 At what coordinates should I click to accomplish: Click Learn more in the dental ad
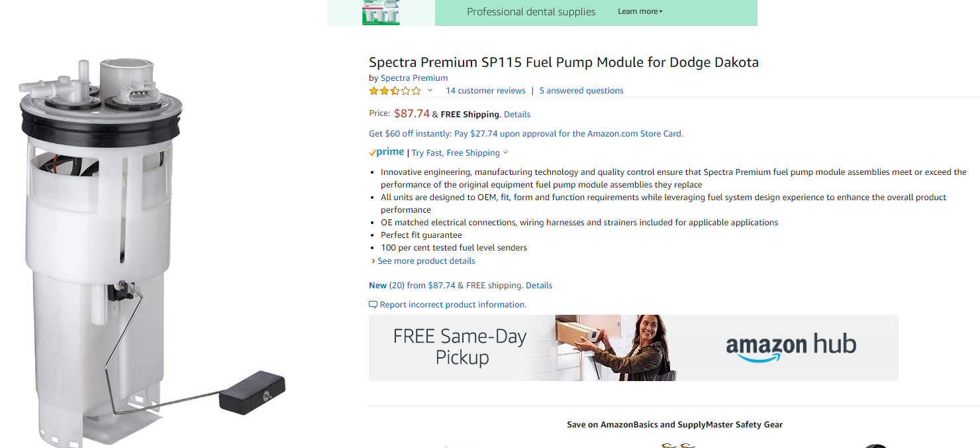click(x=640, y=11)
